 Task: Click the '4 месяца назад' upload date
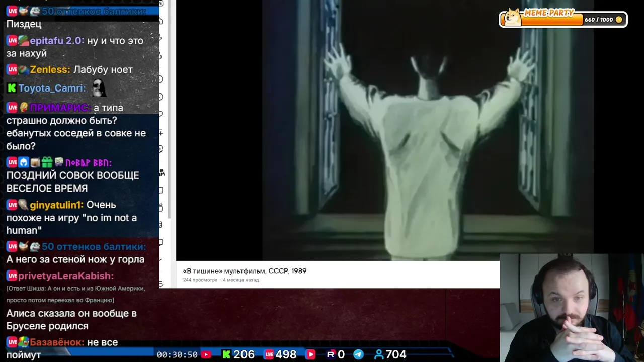[x=240, y=280]
